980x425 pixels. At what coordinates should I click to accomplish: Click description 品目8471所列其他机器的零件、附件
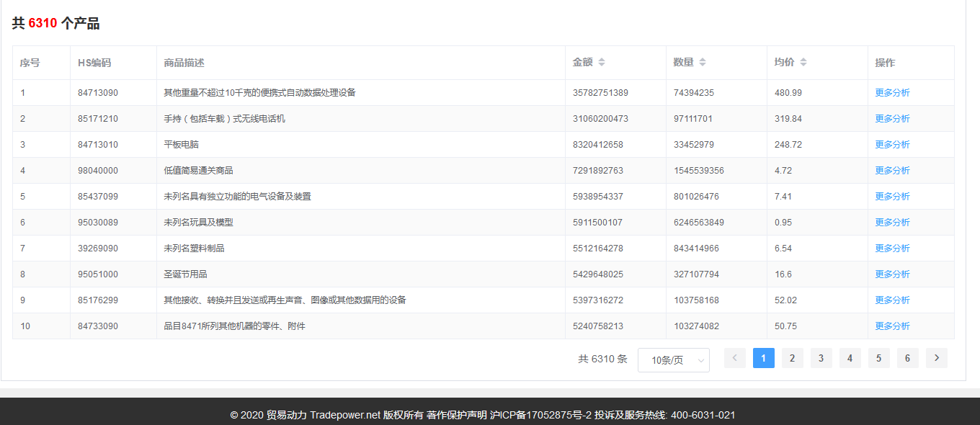pos(234,326)
